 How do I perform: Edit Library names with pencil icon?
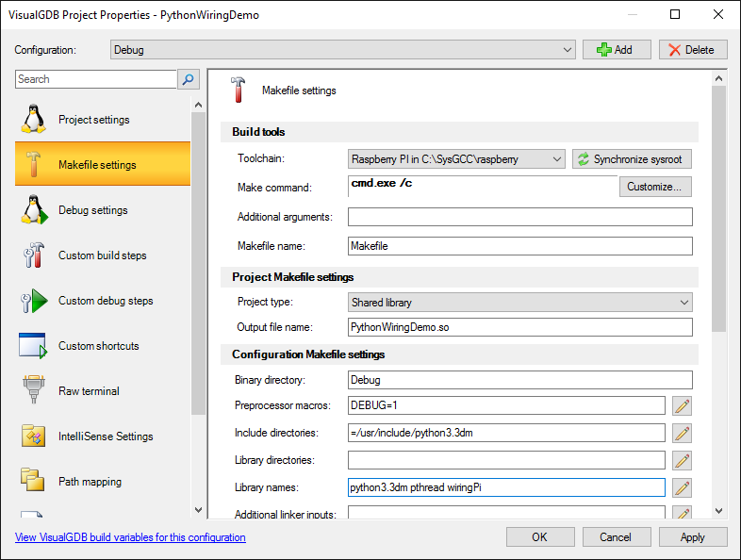[x=682, y=487]
